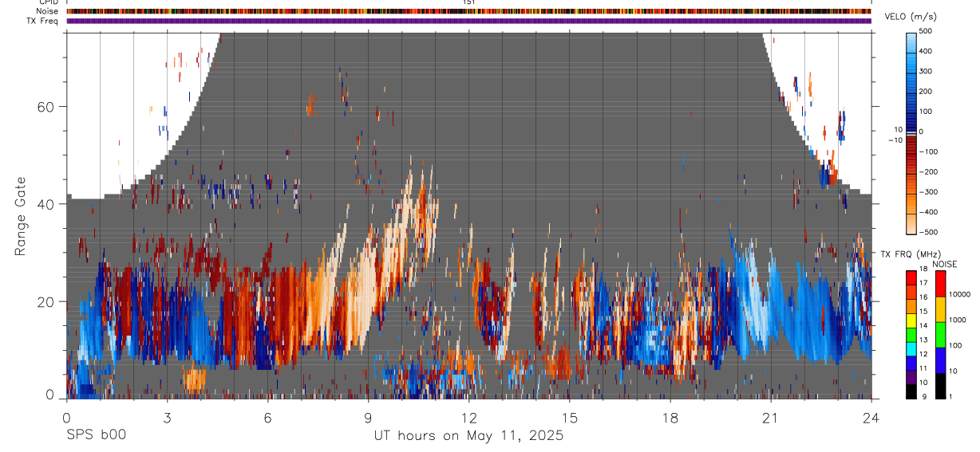This screenshot has height=452, width=980.
Task: Click the '6' tick on UT hours axis
Action: (268, 417)
